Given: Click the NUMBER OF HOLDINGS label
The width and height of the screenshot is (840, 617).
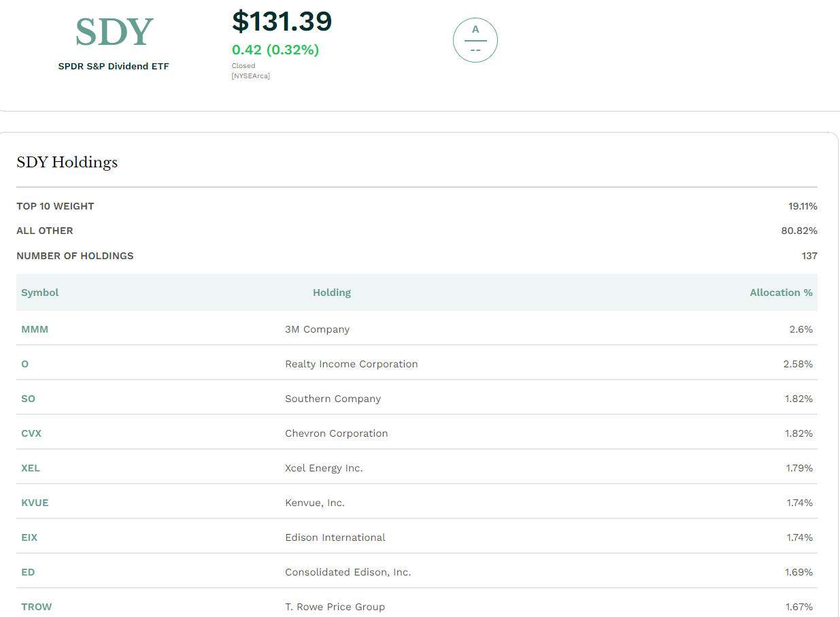Looking at the screenshot, I should [x=75, y=256].
